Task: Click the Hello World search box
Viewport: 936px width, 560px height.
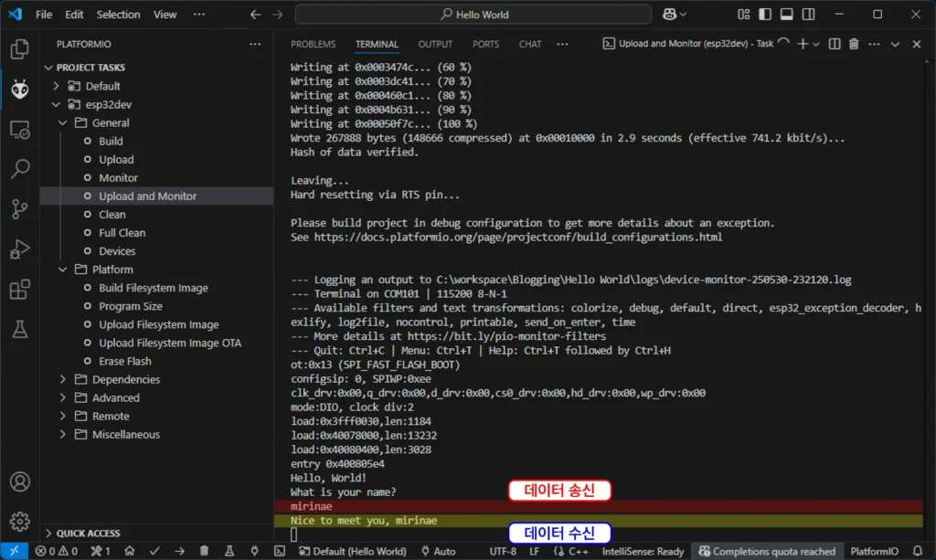Action: (x=473, y=15)
